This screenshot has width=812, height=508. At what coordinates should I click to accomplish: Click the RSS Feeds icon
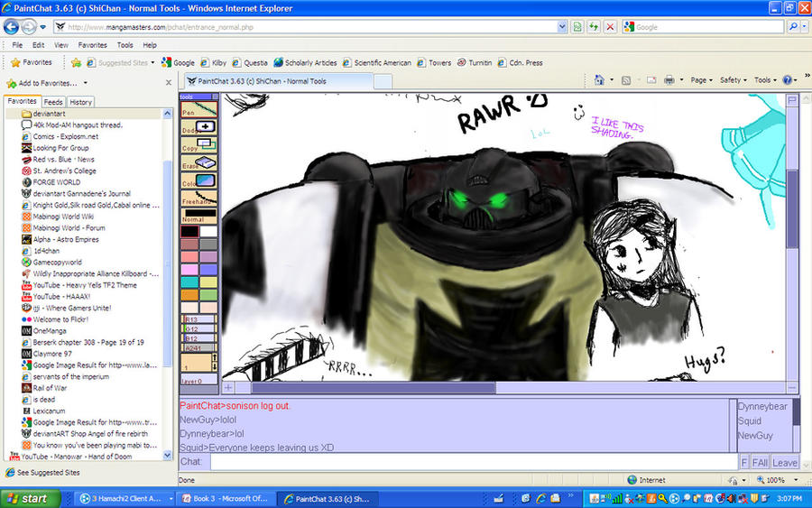pyautogui.click(x=626, y=79)
